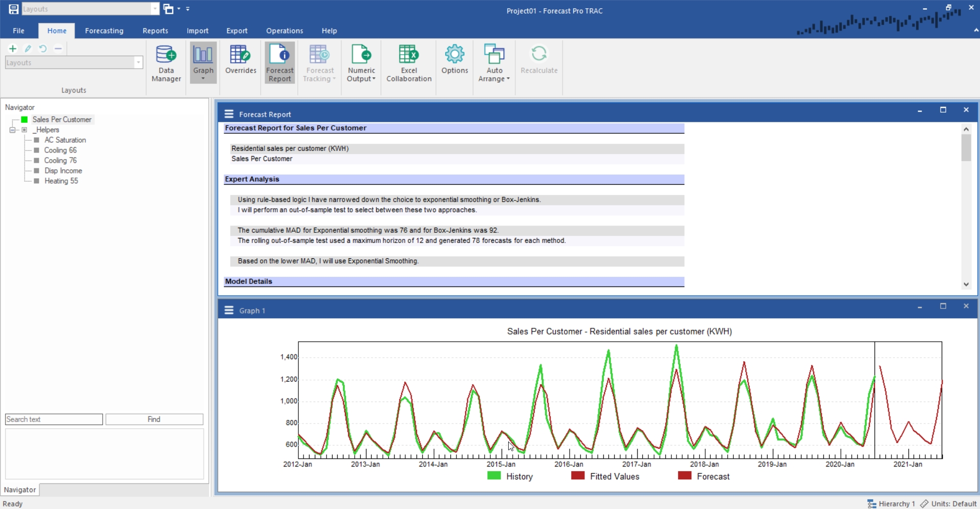Close the Graph 1 pane

(x=966, y=306)
